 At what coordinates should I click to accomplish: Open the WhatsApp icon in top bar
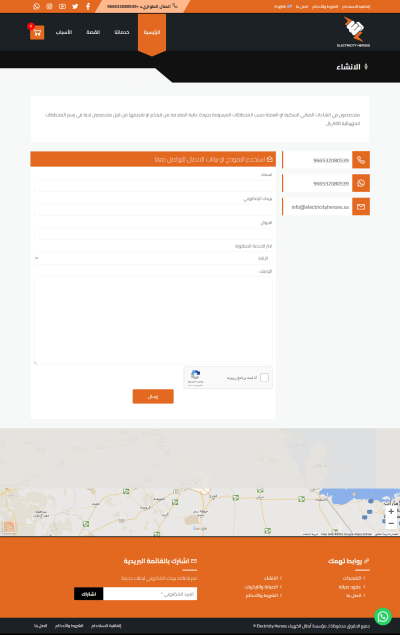pyautogui.click(x=36, y=6)
